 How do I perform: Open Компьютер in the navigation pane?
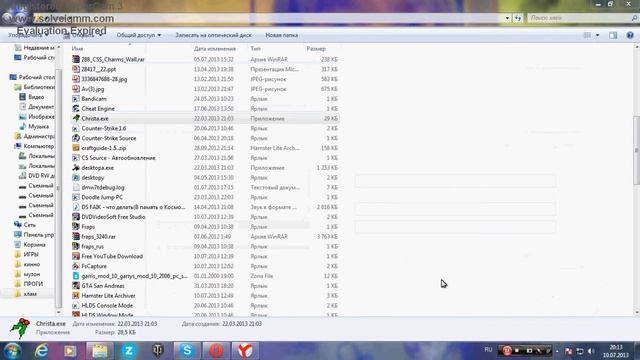34,146
